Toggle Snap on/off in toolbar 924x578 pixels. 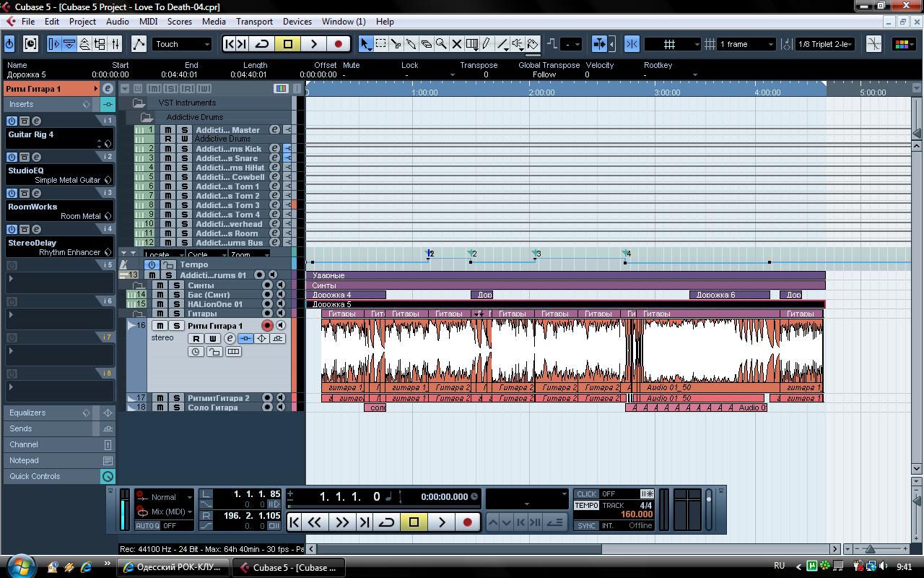[x=632, y=44]
